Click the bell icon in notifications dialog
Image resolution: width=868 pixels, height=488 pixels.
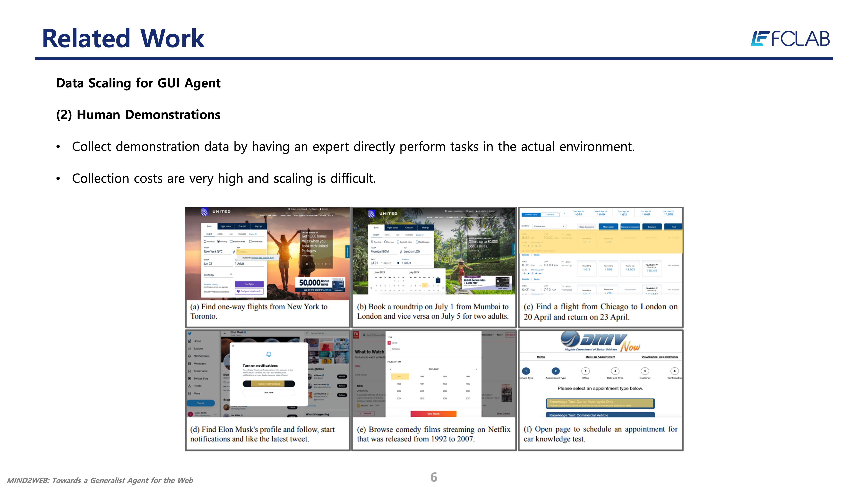click(269, 354)
